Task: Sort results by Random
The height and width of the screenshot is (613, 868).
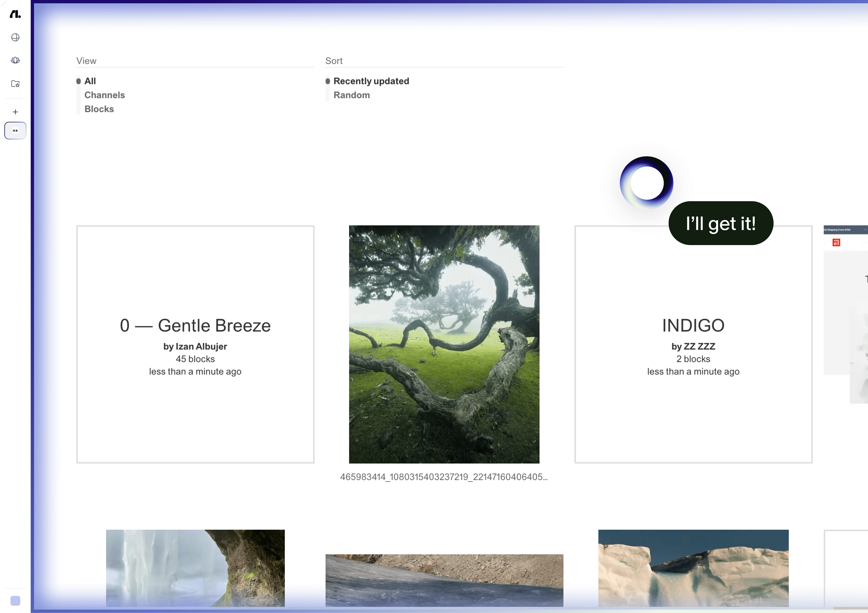Action: click(351, 95)
